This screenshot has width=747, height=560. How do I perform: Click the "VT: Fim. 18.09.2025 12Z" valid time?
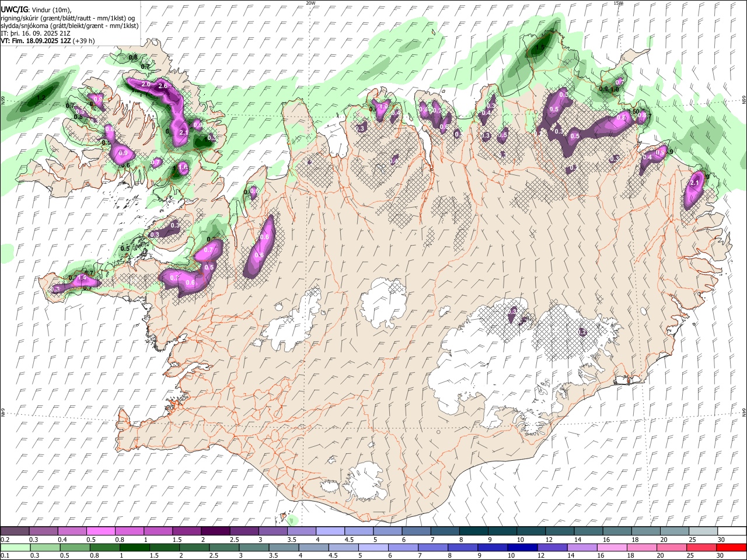tap(36, 41)
